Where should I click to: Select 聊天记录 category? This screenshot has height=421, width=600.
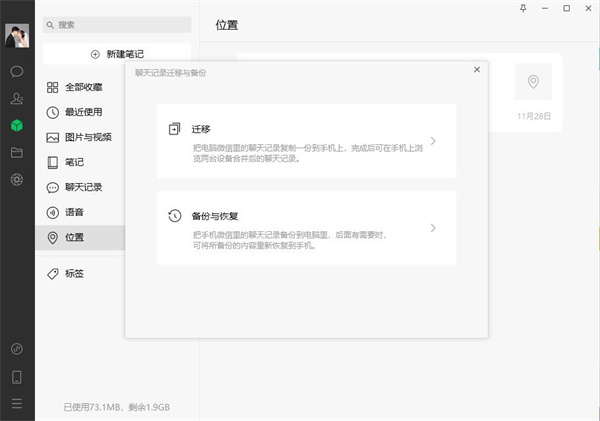click(80, 187)
